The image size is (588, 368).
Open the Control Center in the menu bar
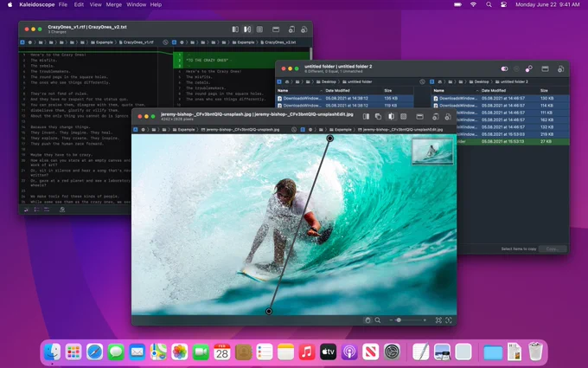(x=503, y=5)
